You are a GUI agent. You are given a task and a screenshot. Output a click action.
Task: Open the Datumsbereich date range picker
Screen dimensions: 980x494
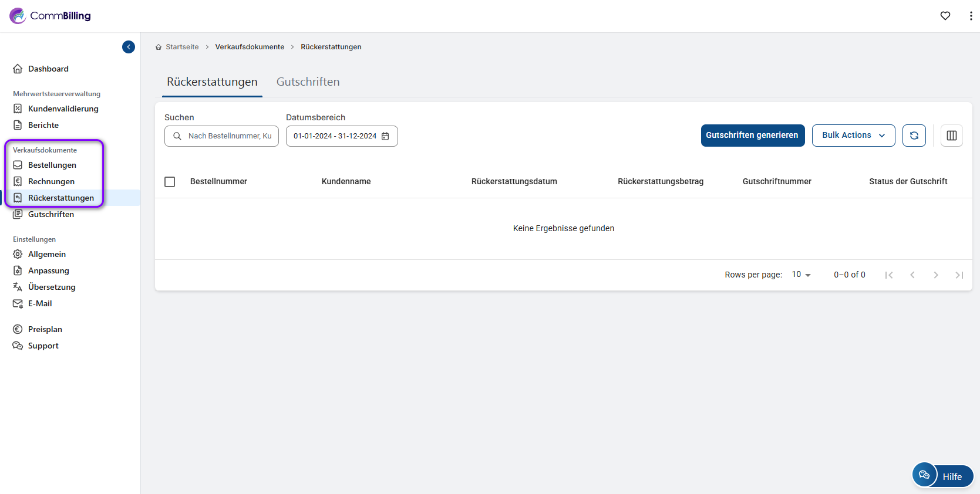coord(335,136)
